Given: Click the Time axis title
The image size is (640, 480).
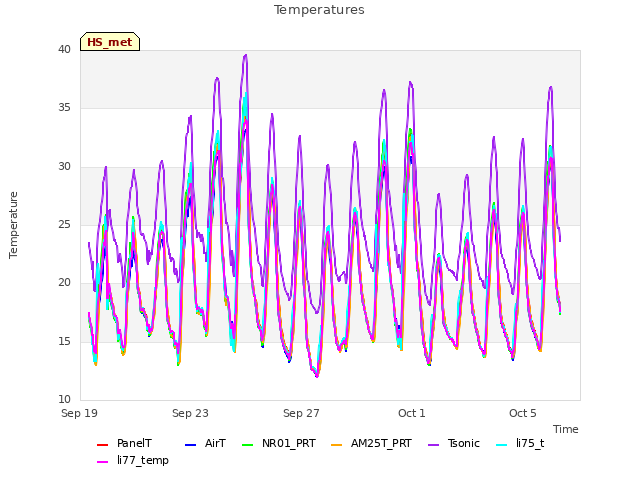Looking at the screenshot, I should (x=566, y=429).
